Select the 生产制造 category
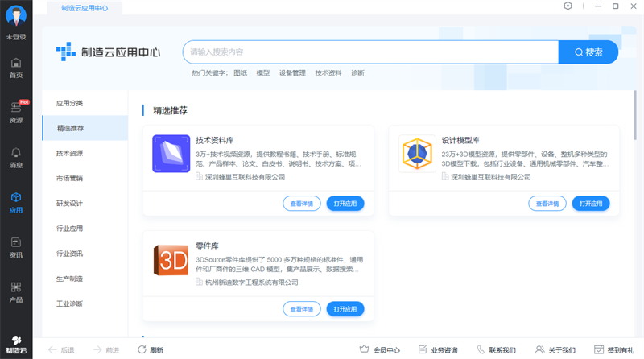The width and height of the screenshot is (644, 359). click(x=85, y=279)
